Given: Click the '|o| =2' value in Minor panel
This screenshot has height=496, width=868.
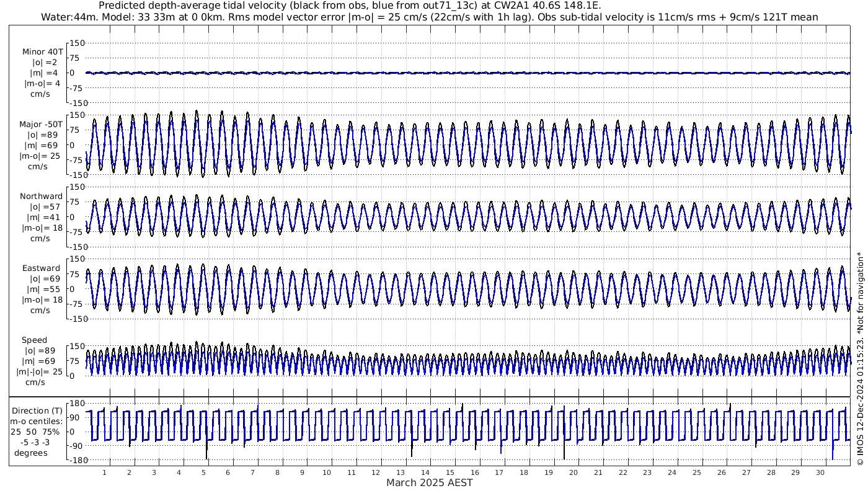Looking at the screenshot, I should coord(45,63).
